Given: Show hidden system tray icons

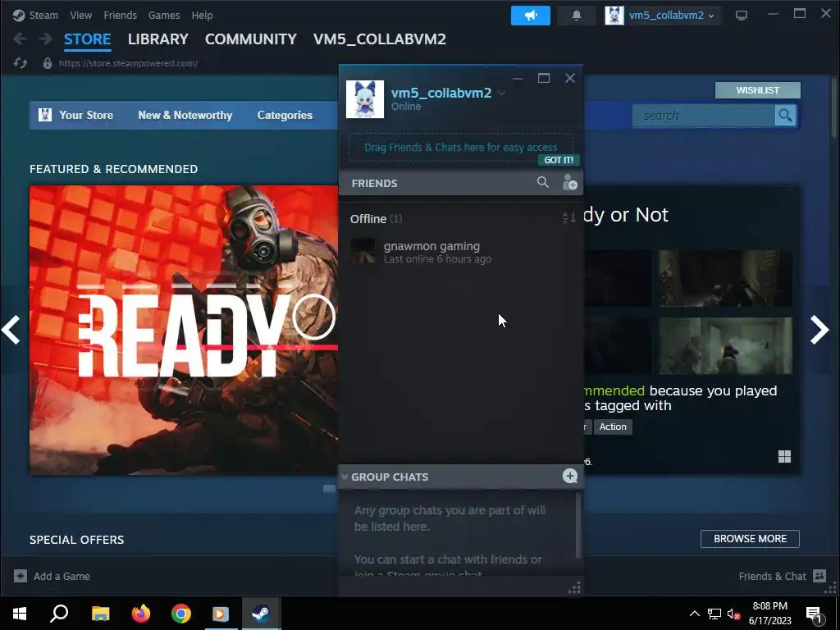Looking at the screenshot, I should coord(694,614).
